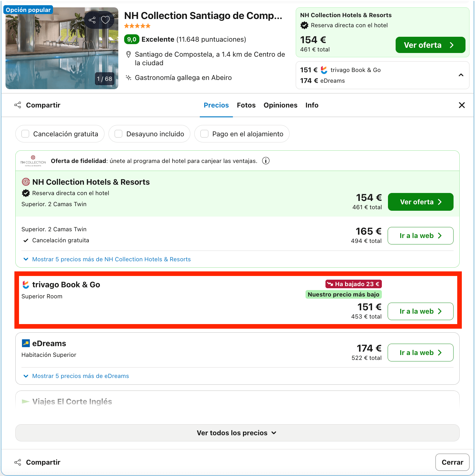This screenshot has width=475, height=476.
Task: Click the NH Collection Hotels & Resorts red emblem
Action: point(26,182)
